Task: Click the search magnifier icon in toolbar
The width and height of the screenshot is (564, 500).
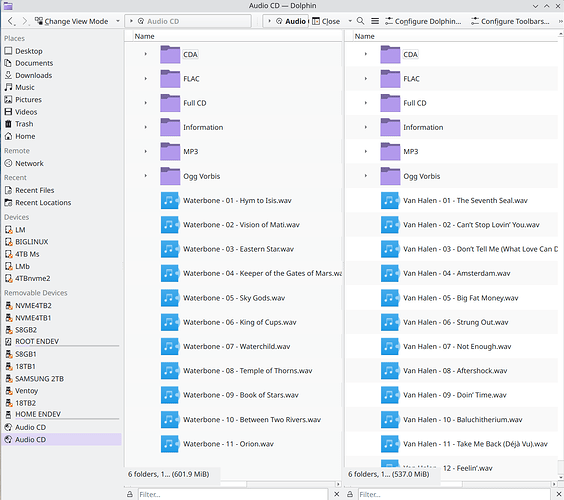Action: 360,21
